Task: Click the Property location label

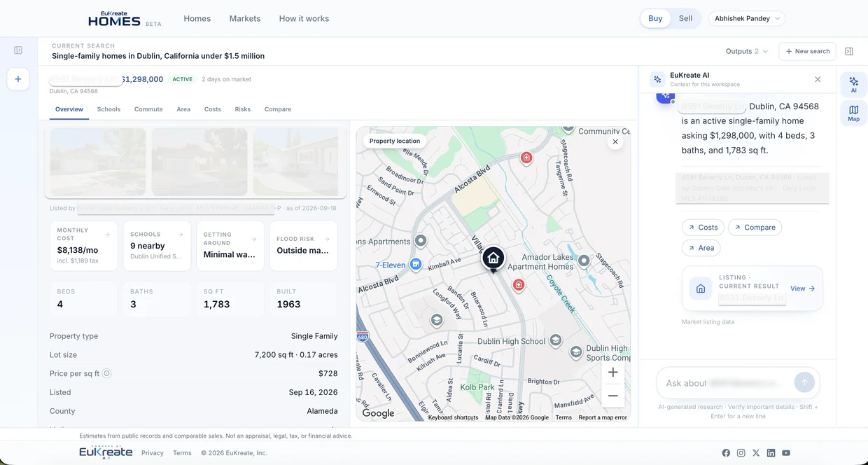Action: [x=395, y=141]
